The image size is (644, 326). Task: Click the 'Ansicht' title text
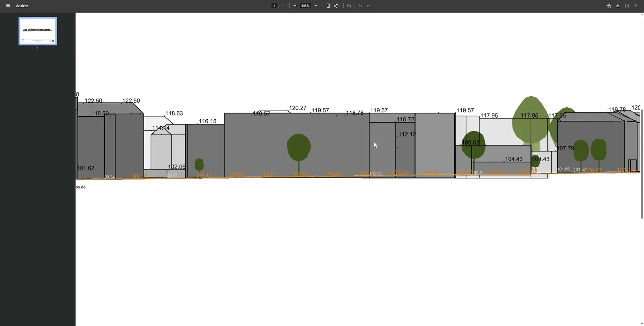22,6
